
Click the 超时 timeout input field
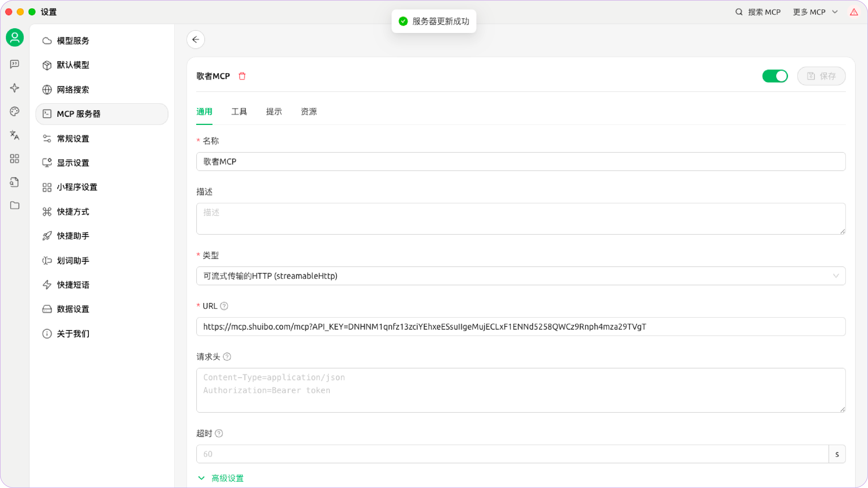pyautogui.click(x=512, y=454)
